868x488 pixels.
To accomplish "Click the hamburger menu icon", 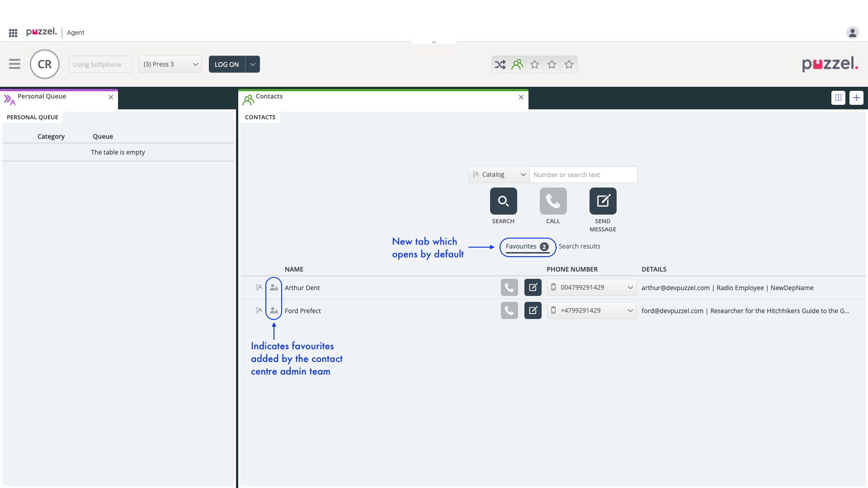I will point(14,64).
